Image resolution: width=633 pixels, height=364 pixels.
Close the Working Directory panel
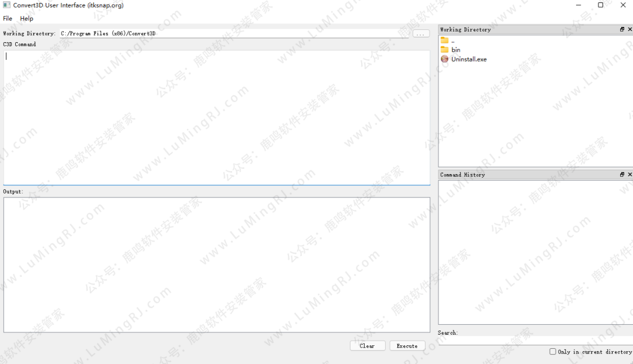(x=629, y=29)
